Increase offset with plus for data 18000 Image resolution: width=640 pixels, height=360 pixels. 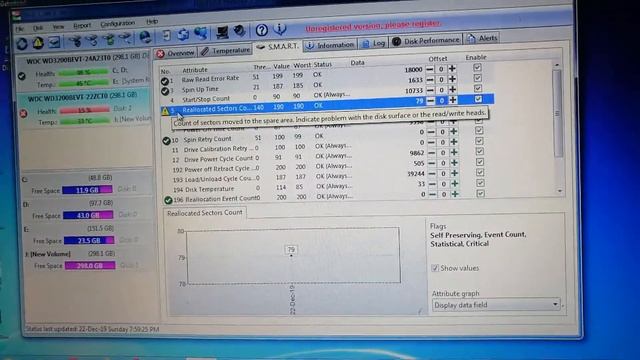(452, 69)
